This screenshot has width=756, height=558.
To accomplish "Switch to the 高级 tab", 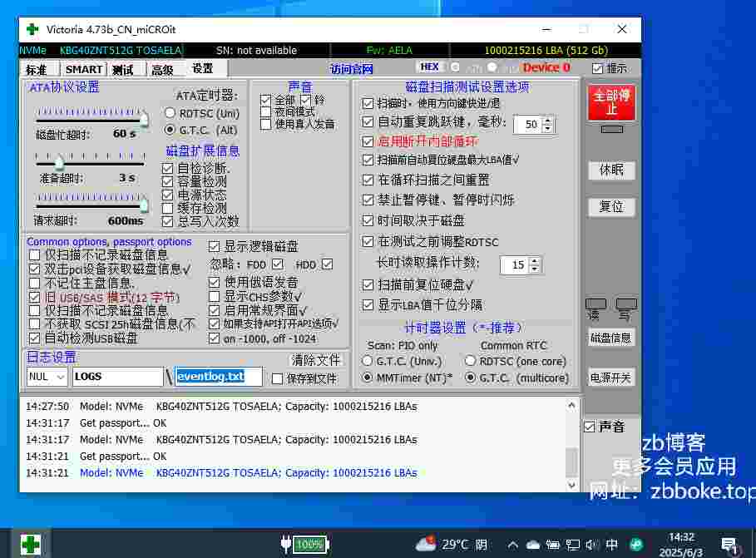I will point(162,70).
